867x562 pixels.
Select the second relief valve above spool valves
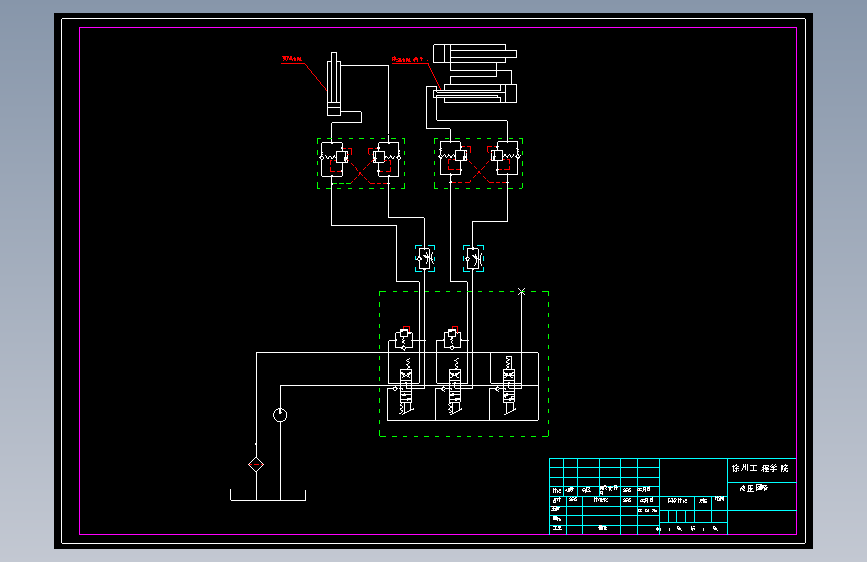[452, 339]
